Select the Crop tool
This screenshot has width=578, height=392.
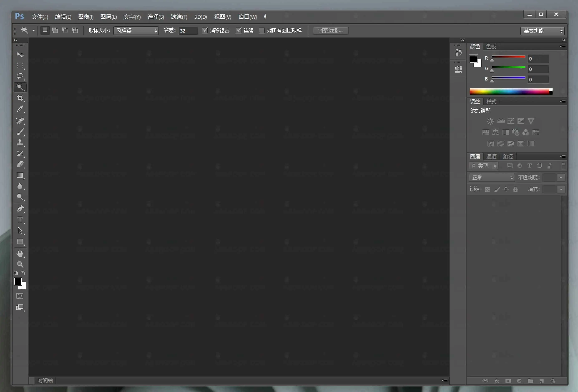[x=20, y=98]
